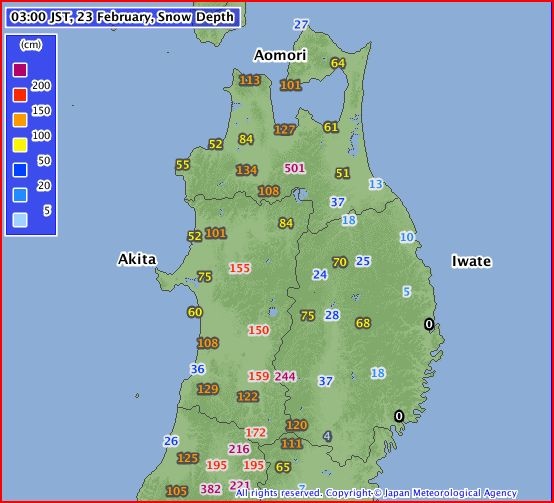Image resolution: width=554 pixels, height=503 pixels.
Task: Click the red legend color swatch
Action: tap(20, 95)
